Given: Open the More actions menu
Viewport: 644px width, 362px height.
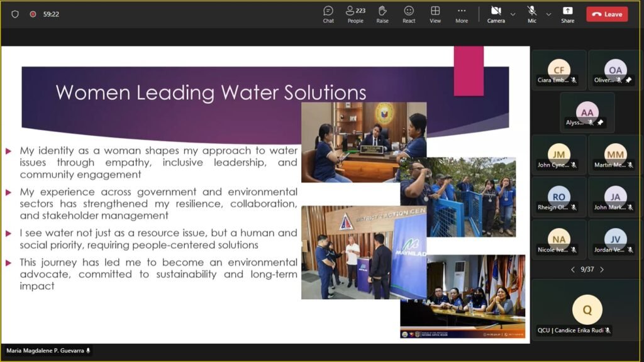Looking at the screenshot, I should click(462, 14).
